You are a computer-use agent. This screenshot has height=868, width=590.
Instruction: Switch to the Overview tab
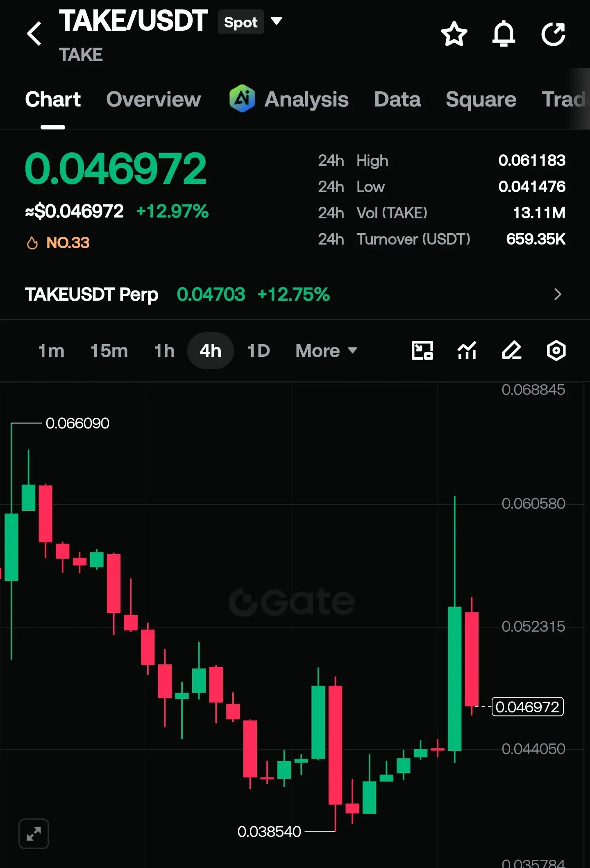(x=154, y=99)
